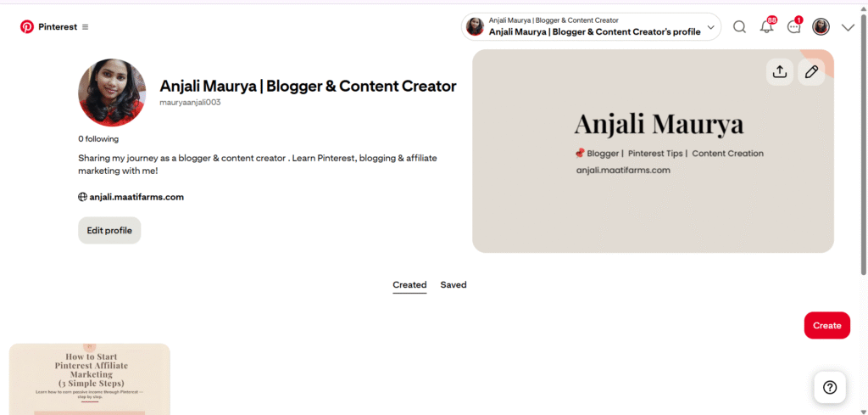Select the Created tab
This screenshot has width=868, height=415.
click(x=409, y=285)
